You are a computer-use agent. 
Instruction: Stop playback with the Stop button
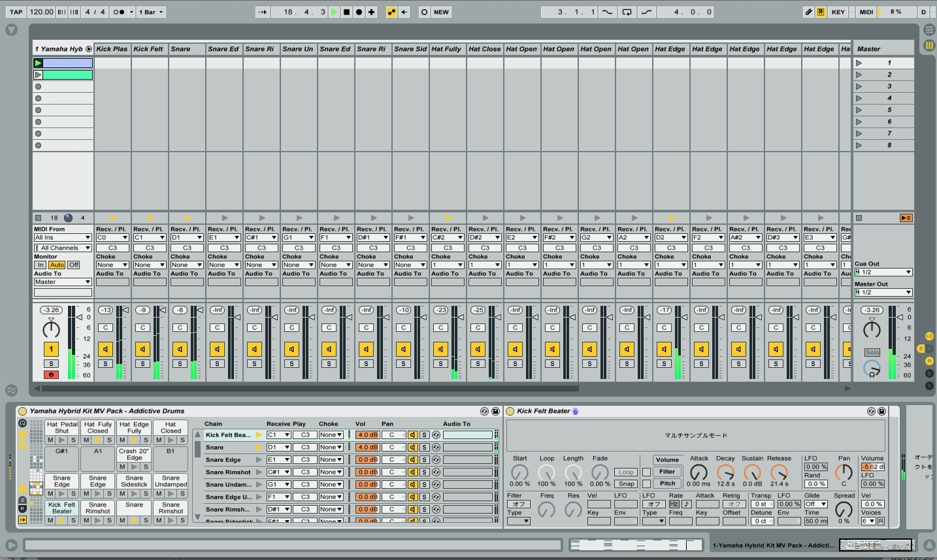(x=346, y=12)
